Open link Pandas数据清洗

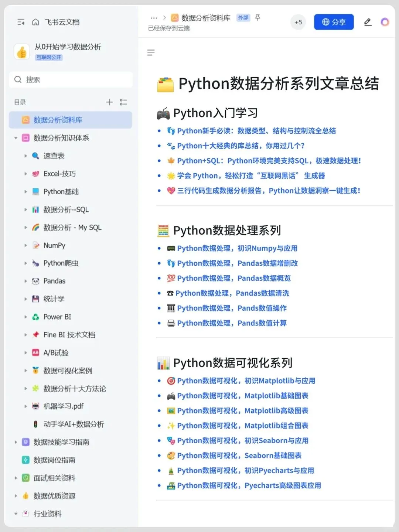[232, 293]
